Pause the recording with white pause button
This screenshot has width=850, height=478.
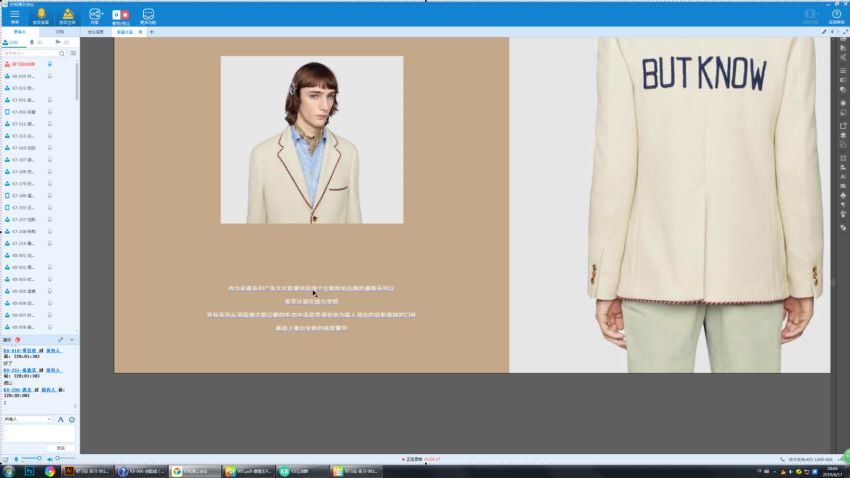[117, 15]
